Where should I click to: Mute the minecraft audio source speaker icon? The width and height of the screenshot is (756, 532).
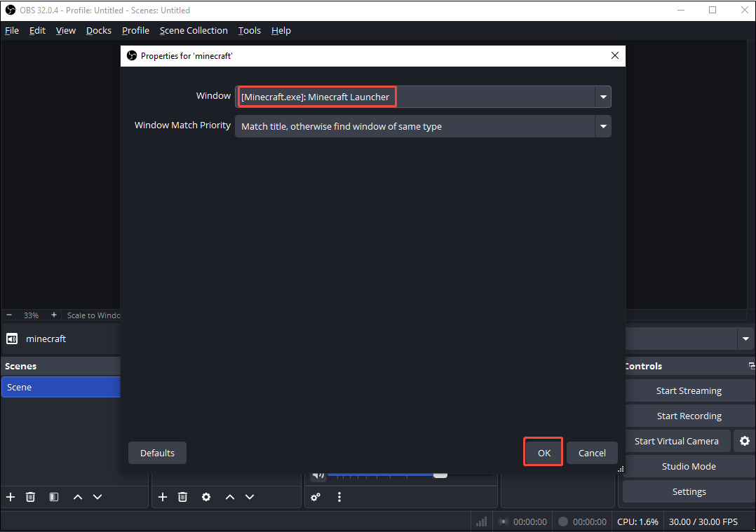tap(317, 475)
